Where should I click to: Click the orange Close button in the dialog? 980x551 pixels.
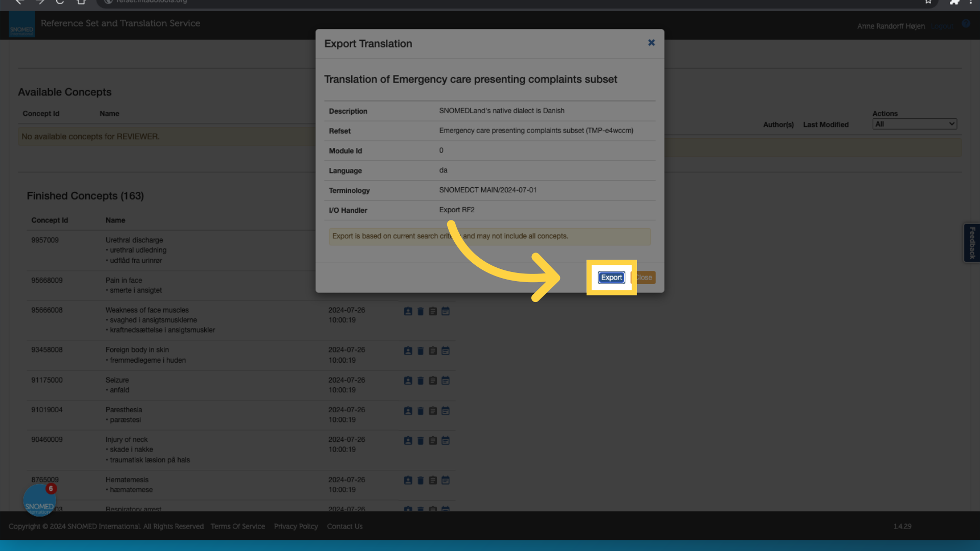coord(644,278)
